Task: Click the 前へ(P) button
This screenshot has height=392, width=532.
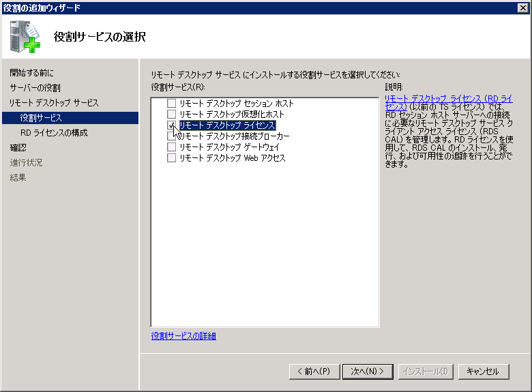Action: click(314, 372)
